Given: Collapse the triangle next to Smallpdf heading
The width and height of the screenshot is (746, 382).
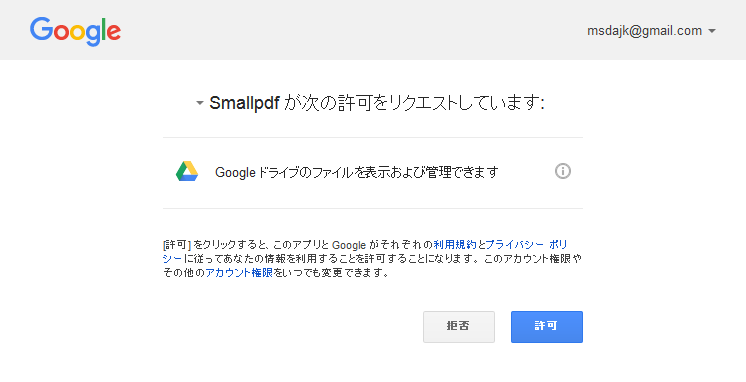Looking at the screenshot, I should (x=200, y=103).
